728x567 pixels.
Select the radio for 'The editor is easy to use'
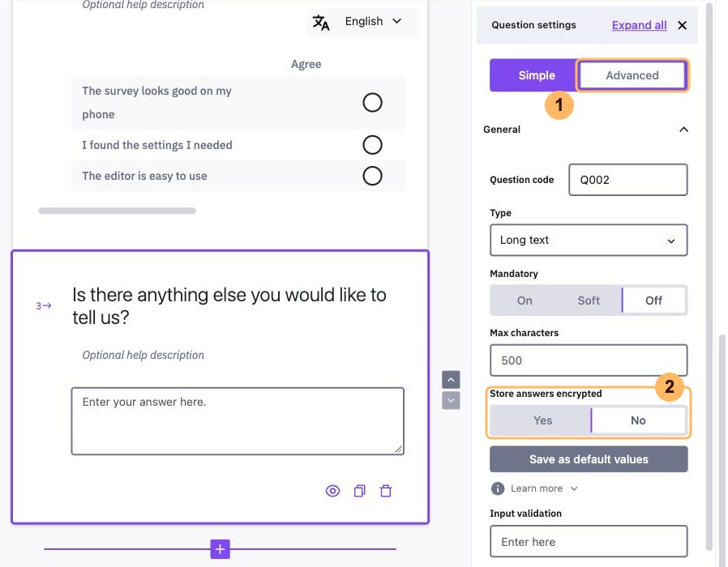tap(372, 176)
